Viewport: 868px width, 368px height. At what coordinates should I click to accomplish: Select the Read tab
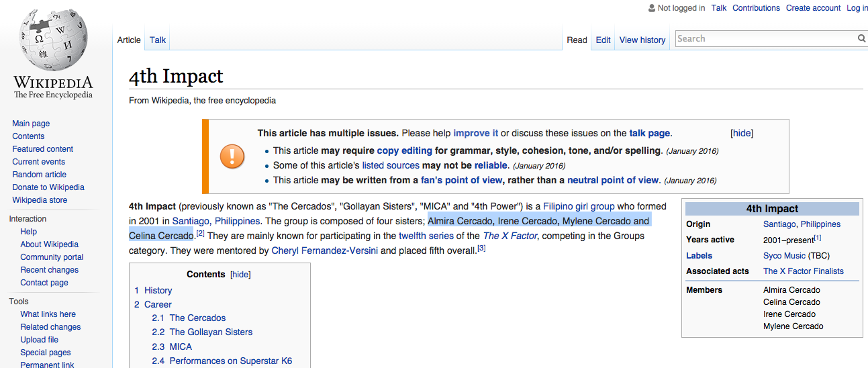tap(577, 40)
